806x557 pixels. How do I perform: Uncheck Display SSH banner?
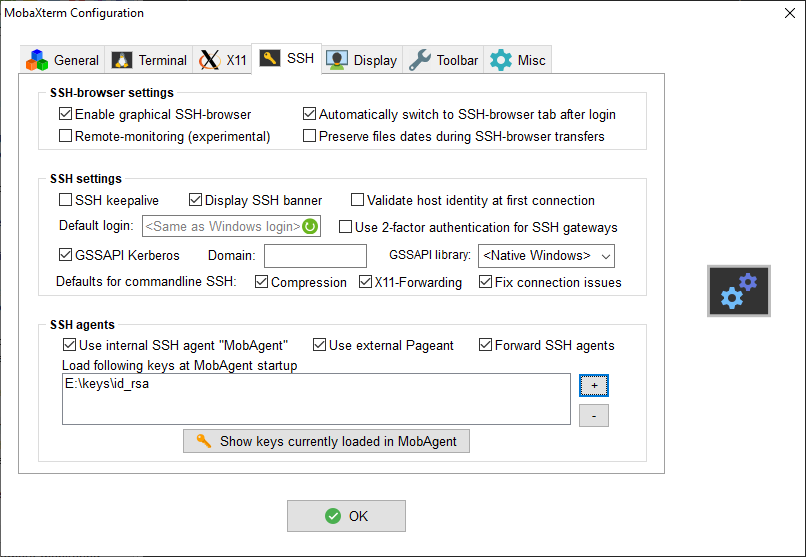point(195,200)
